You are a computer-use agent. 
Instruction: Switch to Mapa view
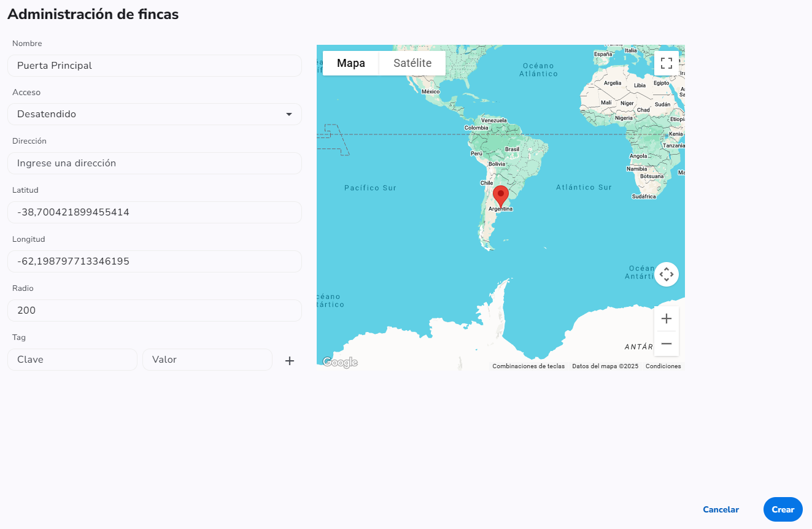351,63
